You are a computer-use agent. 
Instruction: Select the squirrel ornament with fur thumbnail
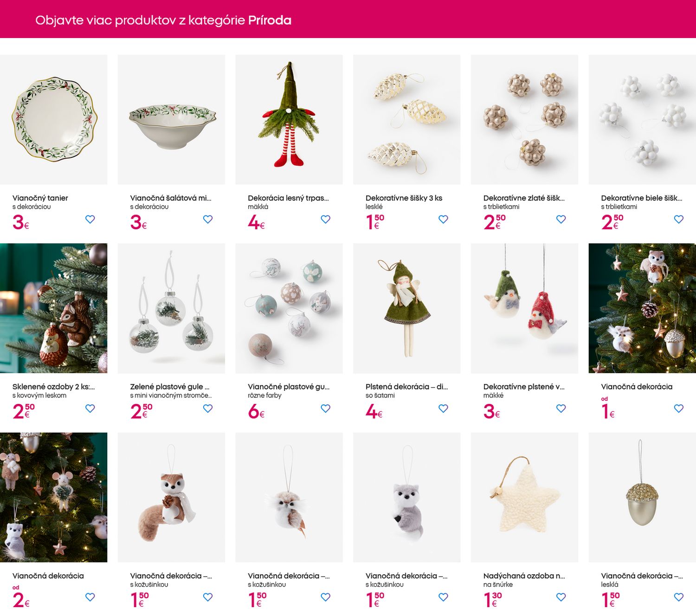pyautogui.click(x=171, y=497)
